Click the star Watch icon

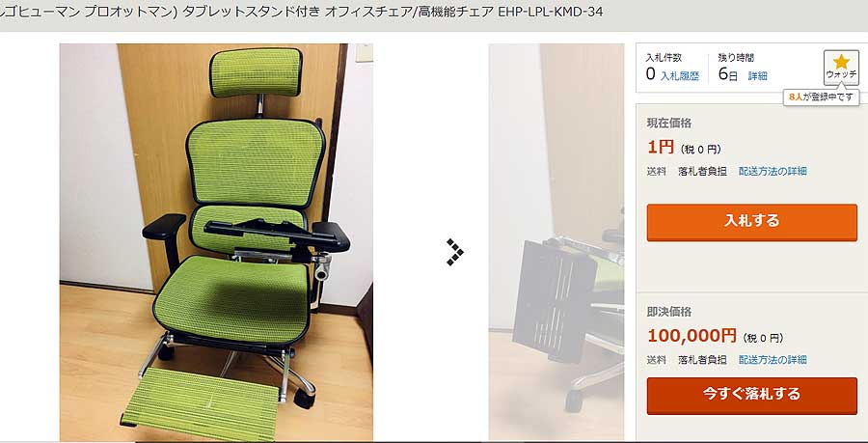[841, 67]
